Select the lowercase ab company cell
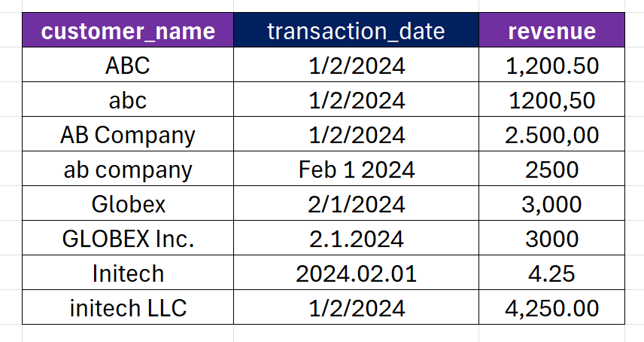The height and width of the screenshot is (342, 644). 128,169
